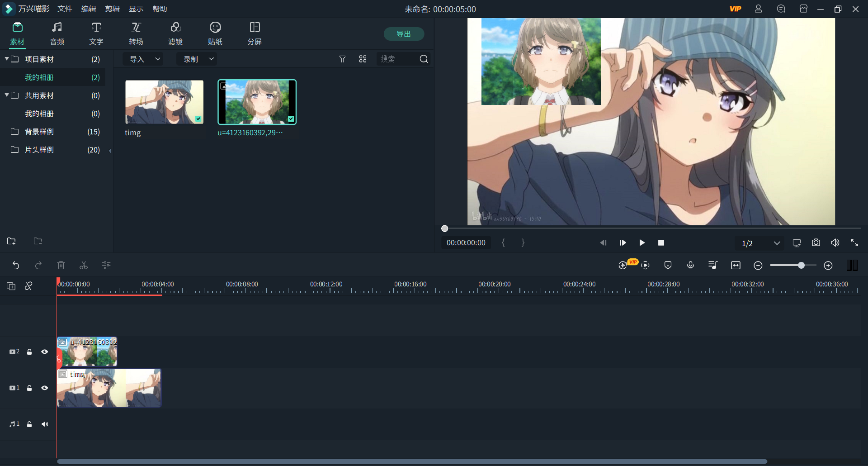
Task: Switch media grid view icon
Action: point(363,59)
